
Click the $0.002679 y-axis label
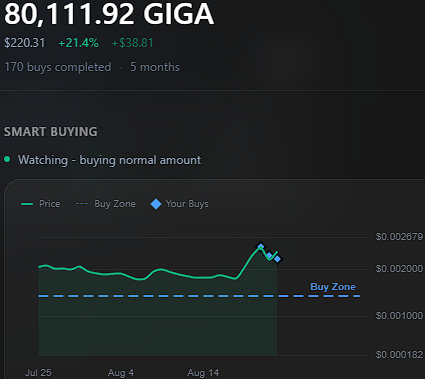(399, 237)
